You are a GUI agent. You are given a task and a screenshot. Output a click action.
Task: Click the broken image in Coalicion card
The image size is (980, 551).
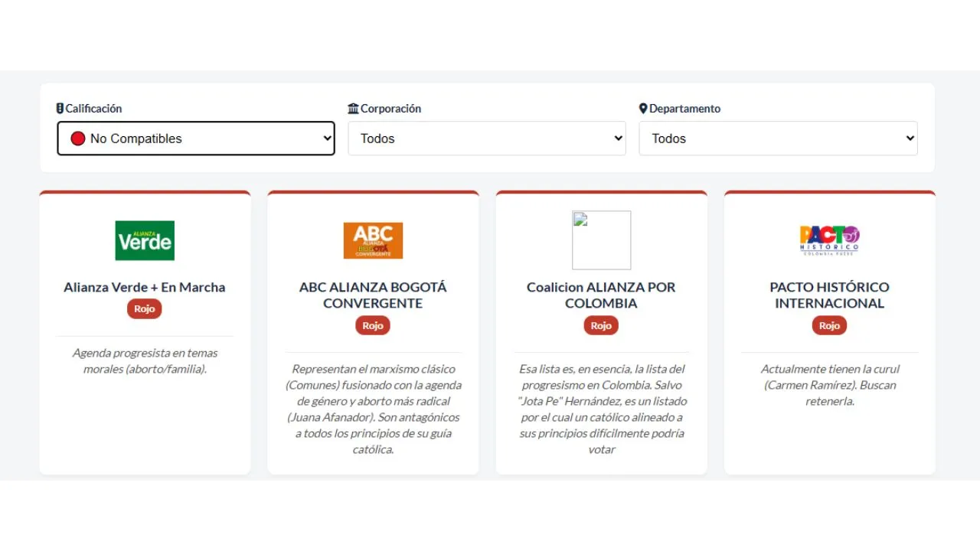(601, 240)
